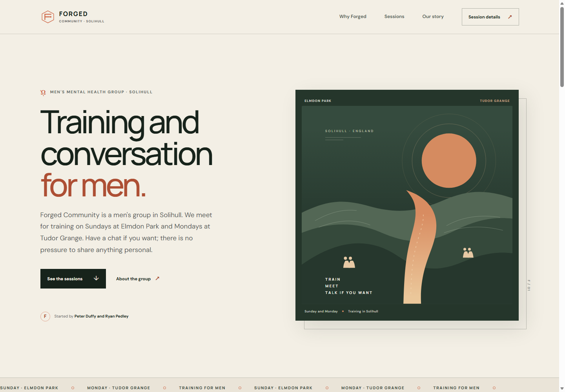Screen dimensions: 565x392
Task: Click the first TRAINING FOR MEN ticker item
Action: tap(202, 388)
